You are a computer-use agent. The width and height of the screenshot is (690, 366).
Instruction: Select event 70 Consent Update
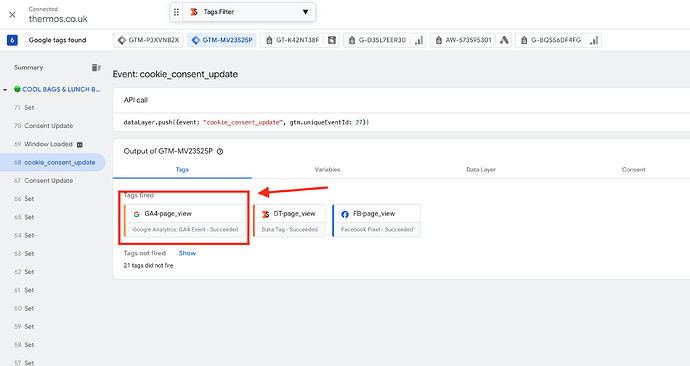coord(44,126)
